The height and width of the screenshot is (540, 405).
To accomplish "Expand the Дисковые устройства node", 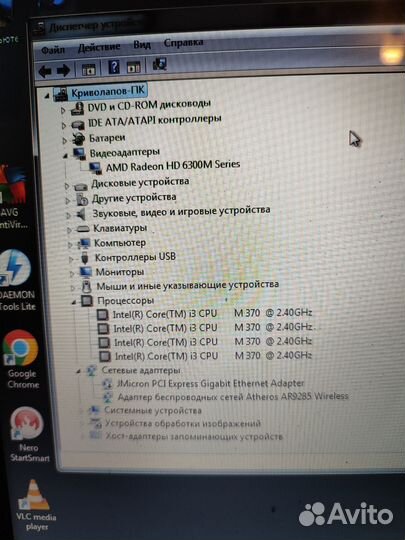I will (67, 186).
